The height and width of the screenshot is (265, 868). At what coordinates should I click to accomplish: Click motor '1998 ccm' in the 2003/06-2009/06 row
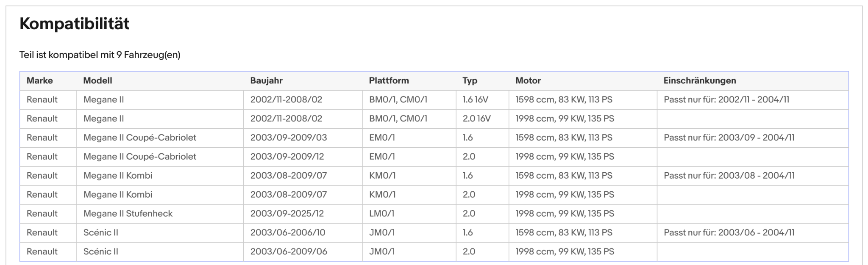(x=565, y=251)
